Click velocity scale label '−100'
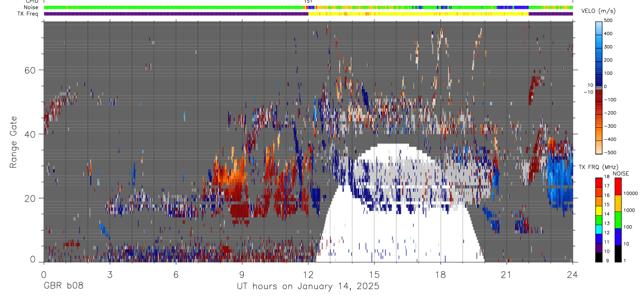The height and width of the screenshot is (297, 644). pyautogui.click(x=609, y=100)
